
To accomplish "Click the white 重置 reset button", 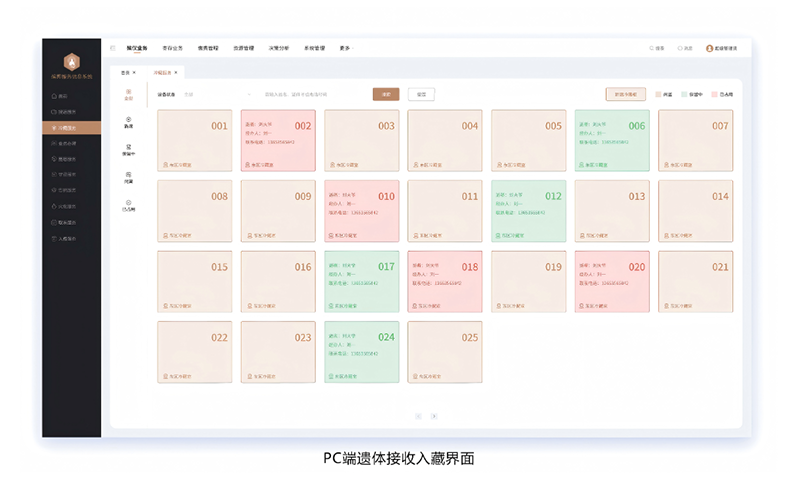I will [421, 94].
